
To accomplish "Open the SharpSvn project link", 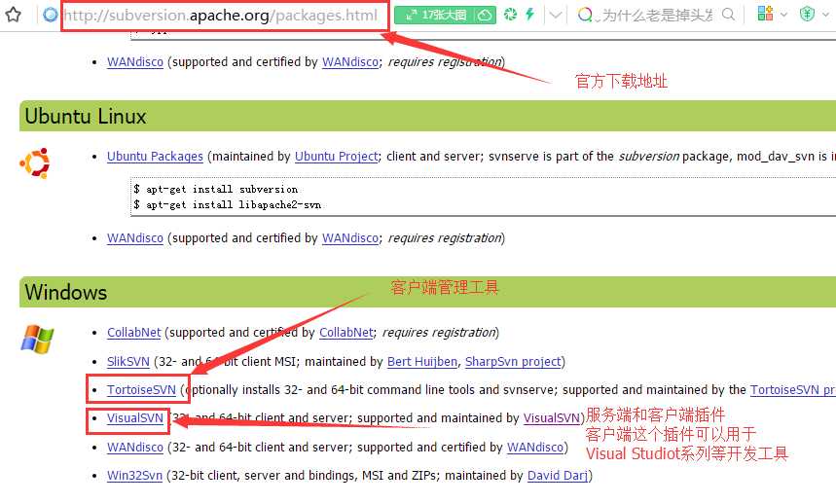I will tap(513, 362).
